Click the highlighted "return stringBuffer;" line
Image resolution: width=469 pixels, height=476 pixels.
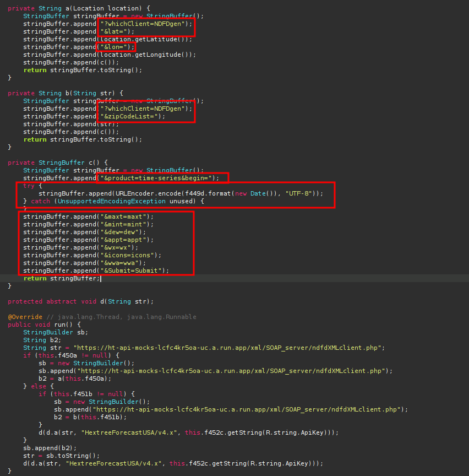(62, 278)
